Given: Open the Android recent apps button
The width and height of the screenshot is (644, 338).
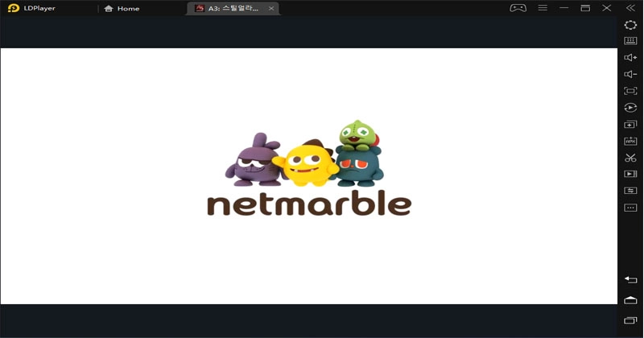Looking at the screenshot, I should (630, 320).
